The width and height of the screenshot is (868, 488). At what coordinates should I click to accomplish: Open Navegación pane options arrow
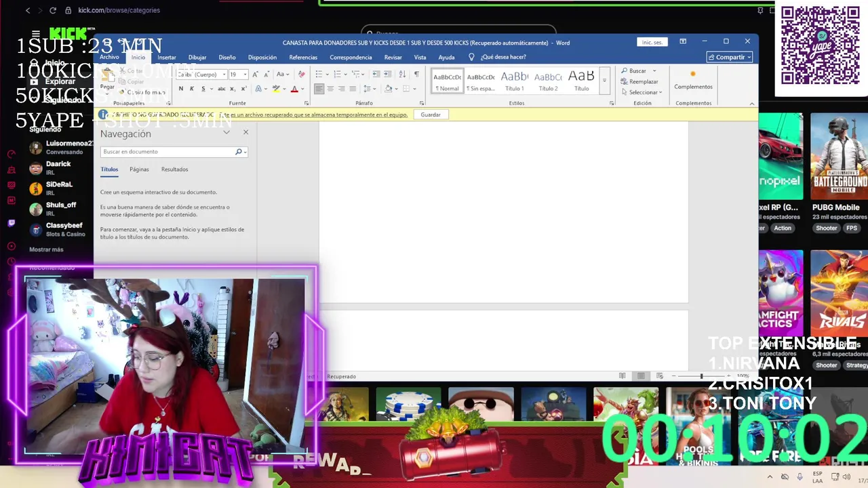[226, 132]
